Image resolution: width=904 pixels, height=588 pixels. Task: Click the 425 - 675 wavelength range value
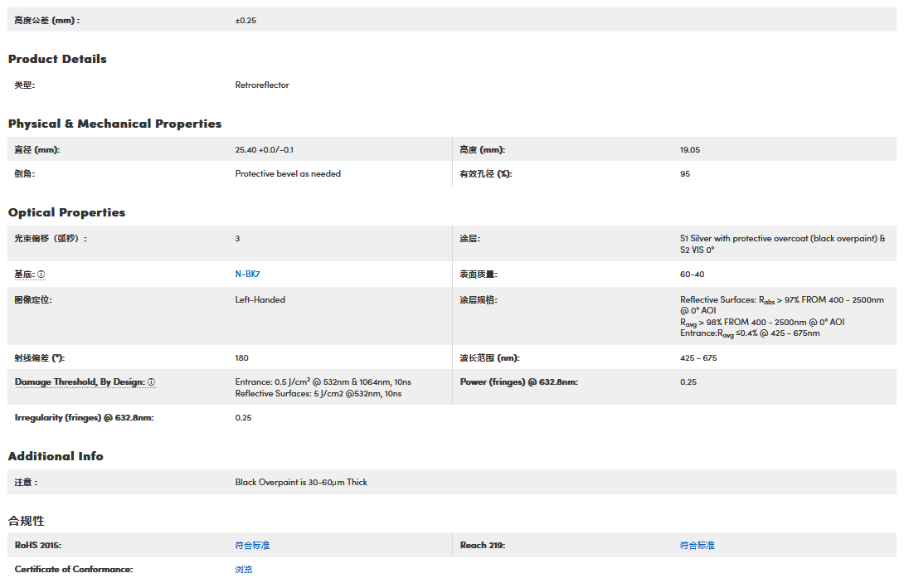[698, 358]
